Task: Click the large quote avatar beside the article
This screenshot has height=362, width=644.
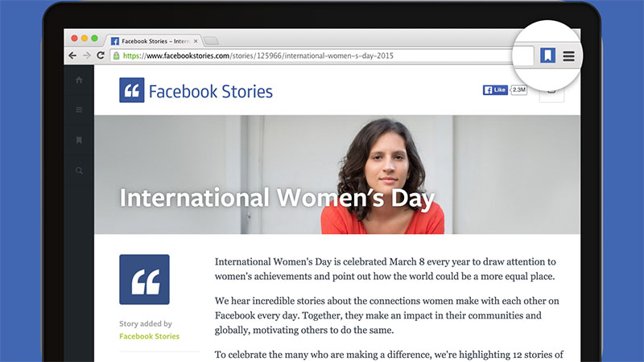Action: [145, 279]
